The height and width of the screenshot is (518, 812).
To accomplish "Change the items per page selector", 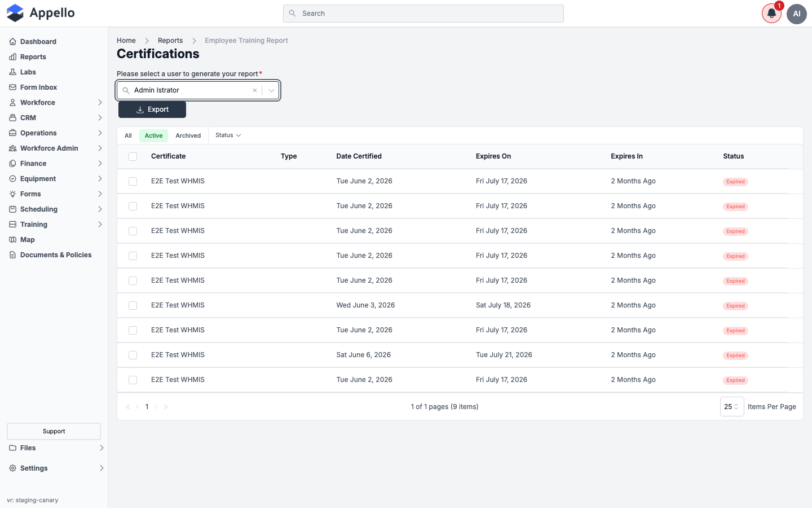I will 732,407.
